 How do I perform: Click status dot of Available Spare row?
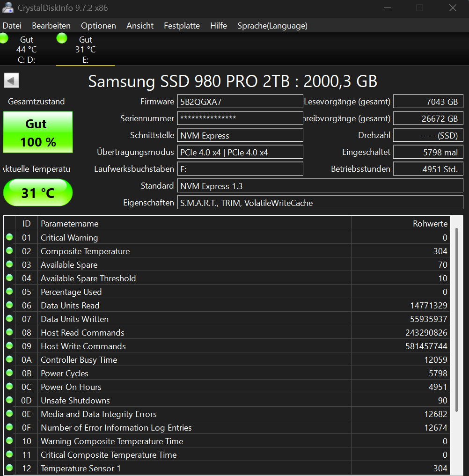pyautogui.click(x=9, y=264)
